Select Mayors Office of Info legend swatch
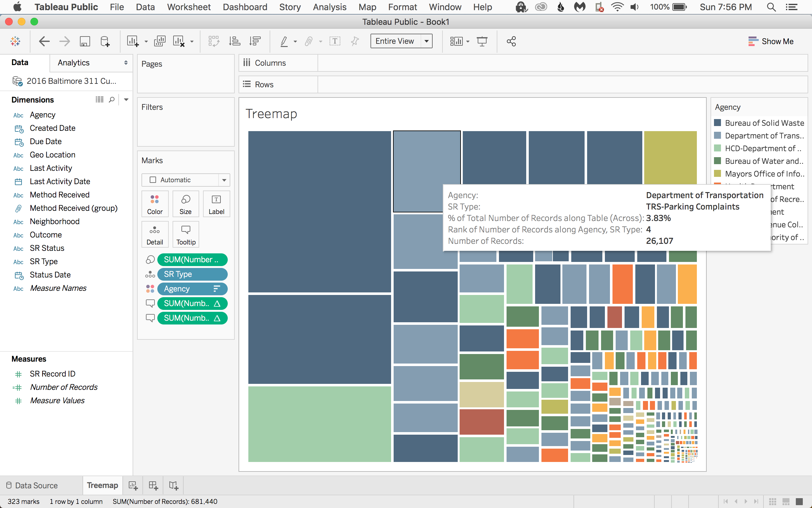Viewport: 812px width, 508px height. [x=718, y=173]
